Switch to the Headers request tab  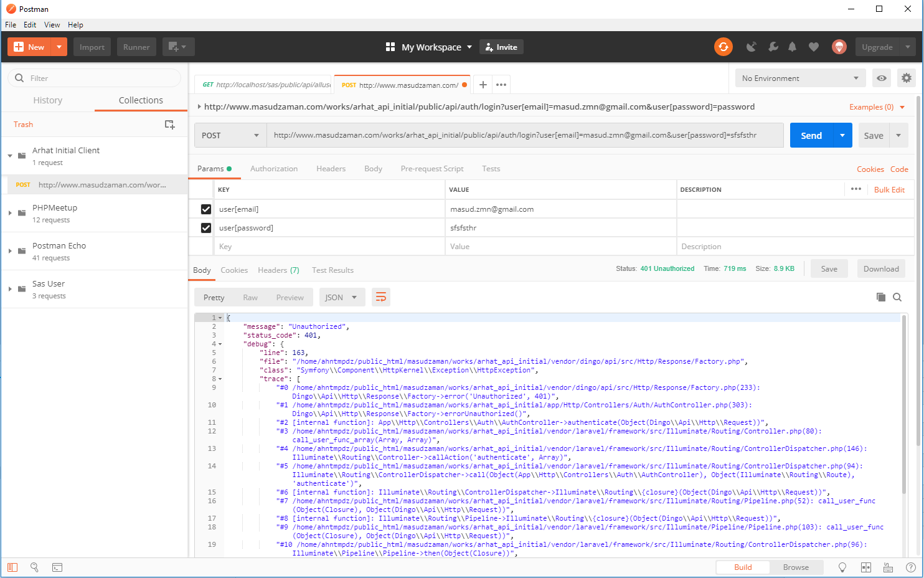click(331, 169)
